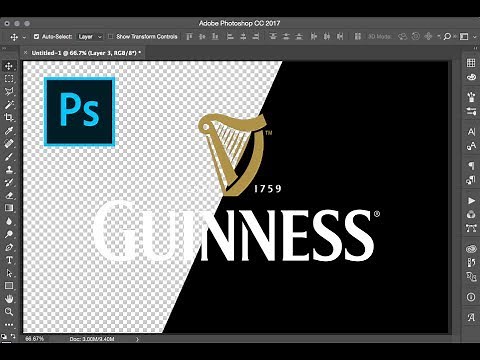Viewport: 480px width, 360px height.
Task: Click Distribute Bottom Edges button
Action: [299, 36]
